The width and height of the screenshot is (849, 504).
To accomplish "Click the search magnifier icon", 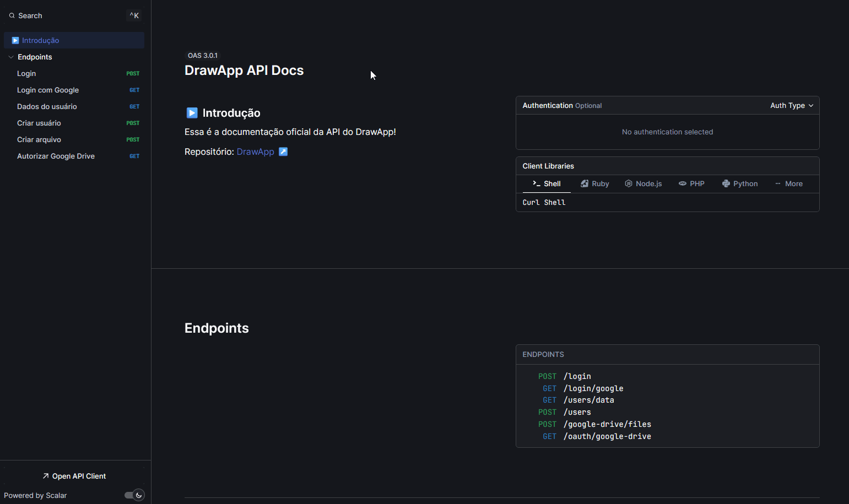I will pyautogui.click(x=12, y=15).
